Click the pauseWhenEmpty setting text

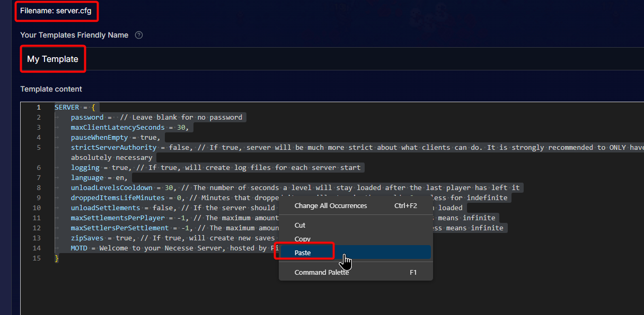click(99, 138)
